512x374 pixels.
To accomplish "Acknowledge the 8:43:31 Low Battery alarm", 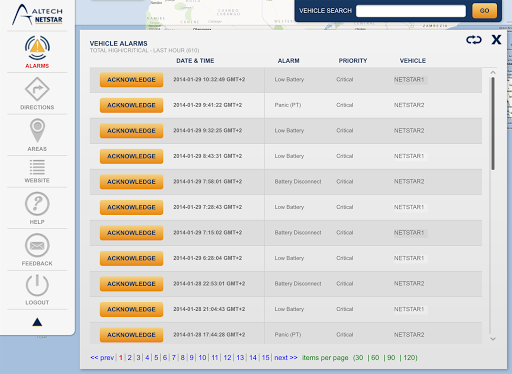I will (131, 156).
